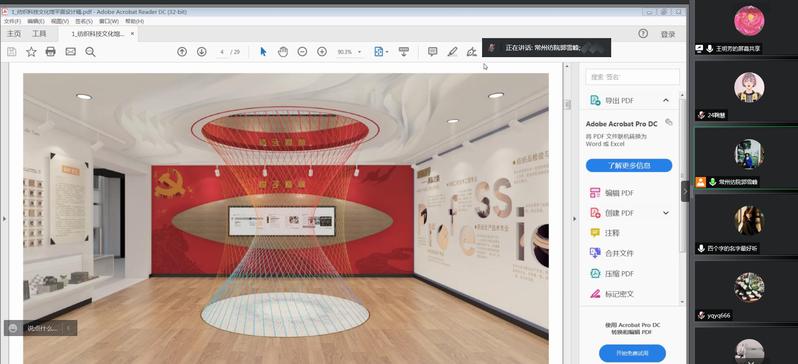Click the 了解更多信息 button
Screen dimensions: 798x364
(629, 165)
